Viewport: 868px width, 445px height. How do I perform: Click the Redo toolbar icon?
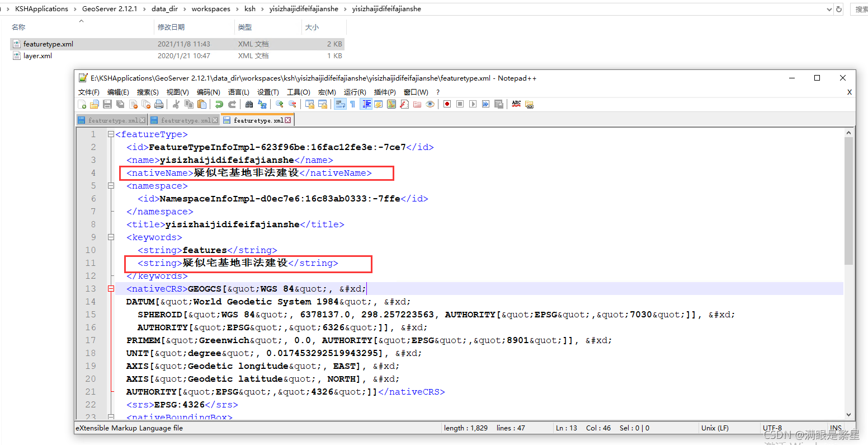(232, 104)
